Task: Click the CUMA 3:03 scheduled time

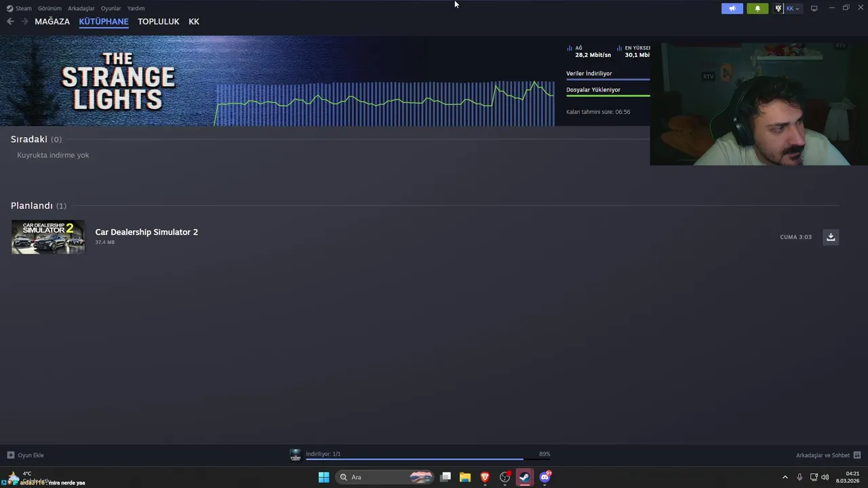Action: (x=795, y=237)
